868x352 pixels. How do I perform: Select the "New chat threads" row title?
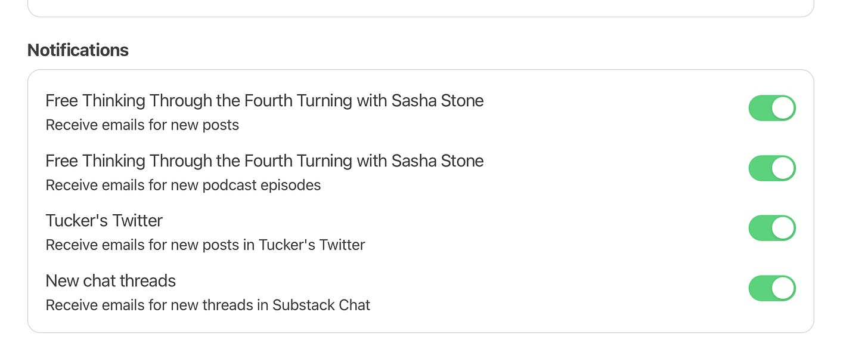[x=110, y=281]
